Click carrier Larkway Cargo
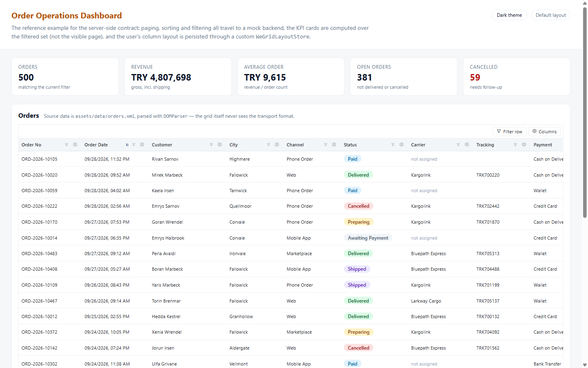Image resolution: width=588 pixels, height=368 pixels. [426, 301]
